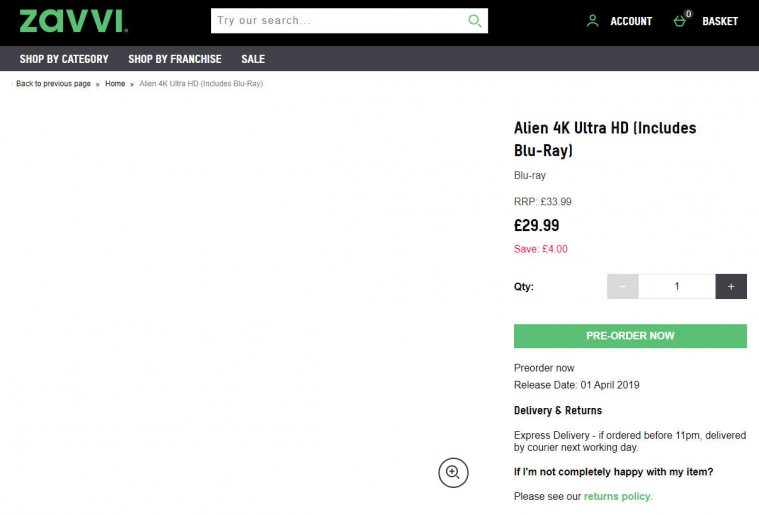Click the Account text label

point(631,21)
